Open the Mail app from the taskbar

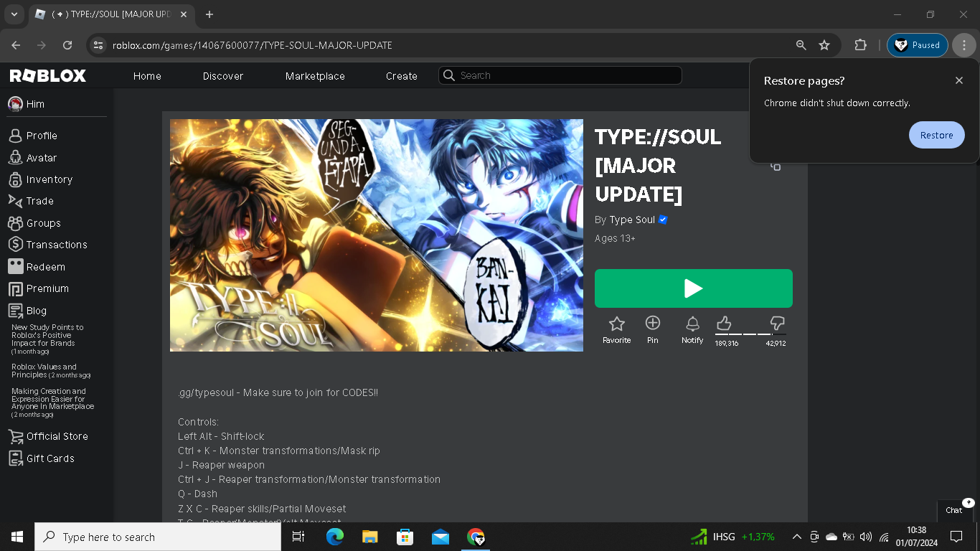[x=440, y=537]
